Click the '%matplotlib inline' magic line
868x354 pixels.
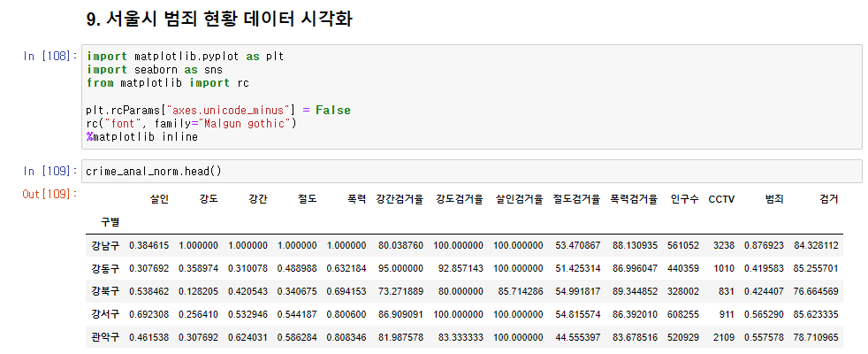click(142, 137)
